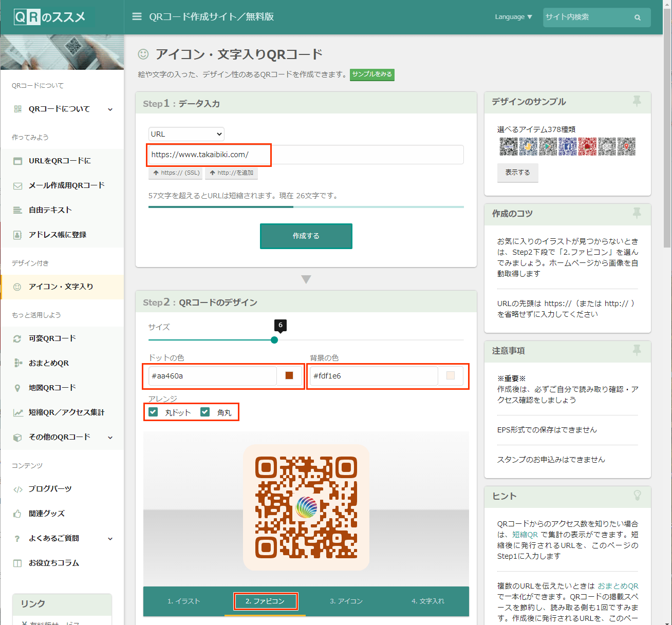Click the 短縮QR／アクセス集計 chart icon
The height and width of the screenshot is (625, 672).
pyautogui.click(x=18, y=412)
